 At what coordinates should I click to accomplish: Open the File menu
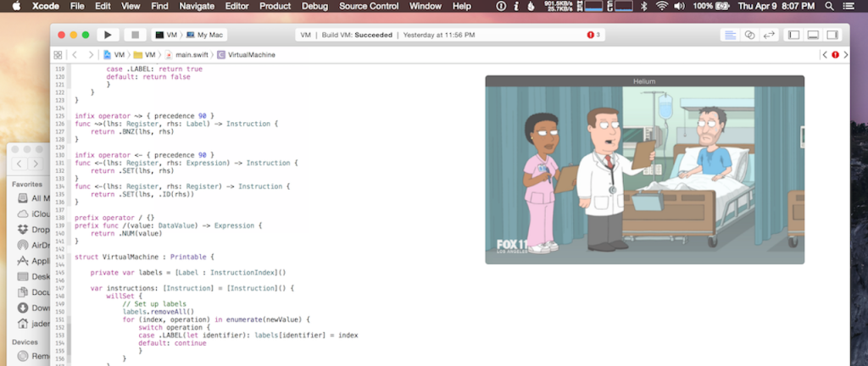(x=77, y=6)
